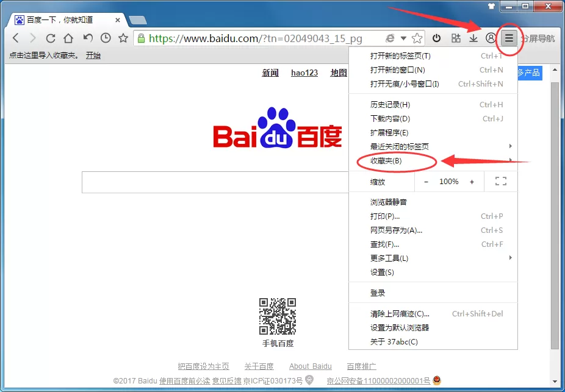Toggle the hamburger main menu button
This screenshot has width=565, height=392.
click(509, 38)
